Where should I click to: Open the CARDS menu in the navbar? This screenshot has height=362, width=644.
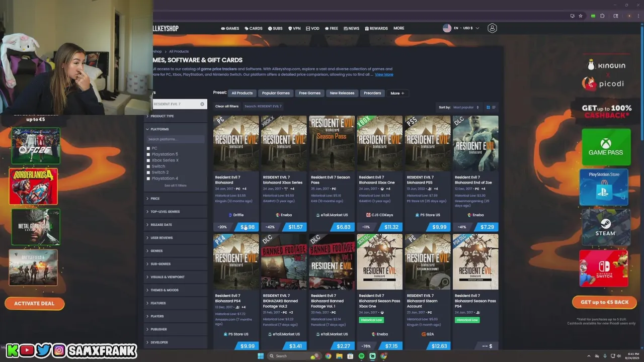coord(254,28)
